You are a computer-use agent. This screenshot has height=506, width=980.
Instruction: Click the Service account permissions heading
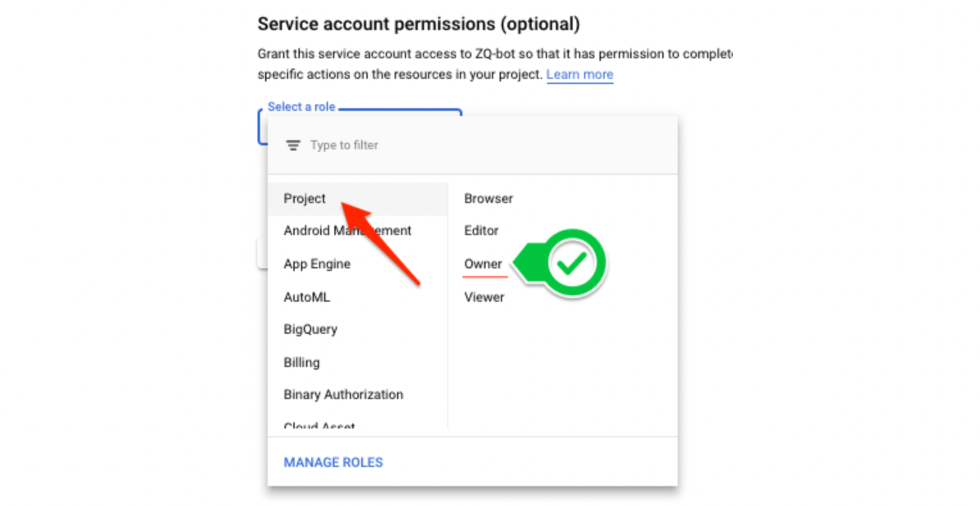[x=418, y=24]
